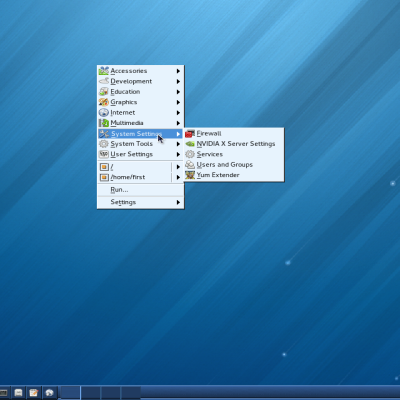Expand the / folder submenu arrow
This screenshot has width=400, height=400.
[178, 167]
